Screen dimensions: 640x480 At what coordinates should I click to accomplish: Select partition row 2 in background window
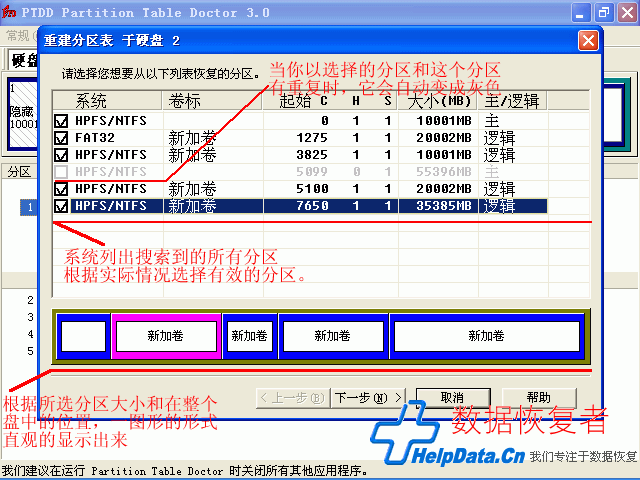tap(30, 300)
